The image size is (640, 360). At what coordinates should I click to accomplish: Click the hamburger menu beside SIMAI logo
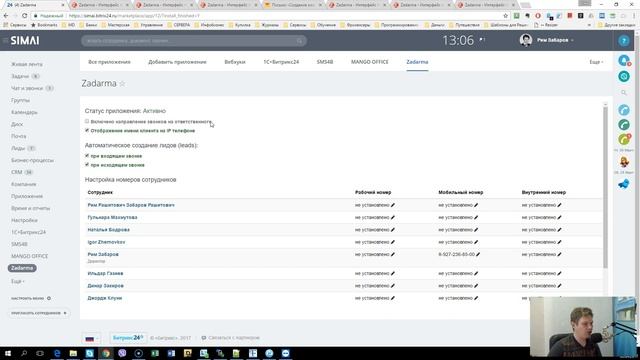point(5,40)
